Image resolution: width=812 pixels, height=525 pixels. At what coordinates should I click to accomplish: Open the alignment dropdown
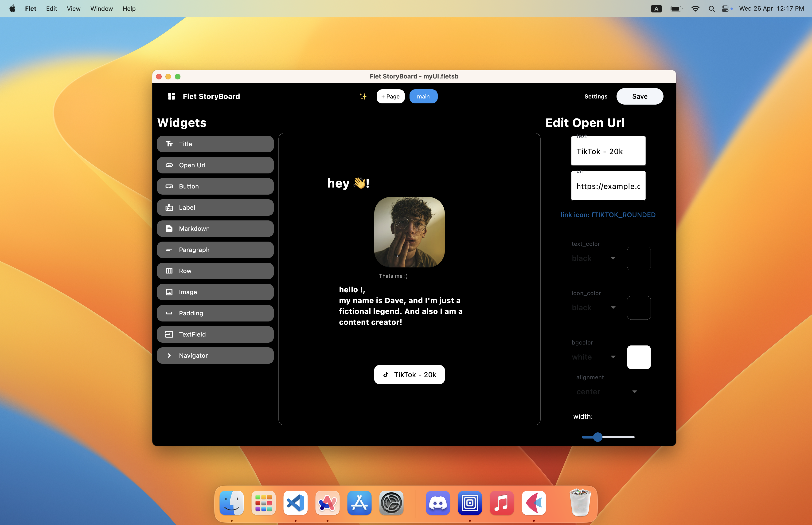click(x=607, y=392)
